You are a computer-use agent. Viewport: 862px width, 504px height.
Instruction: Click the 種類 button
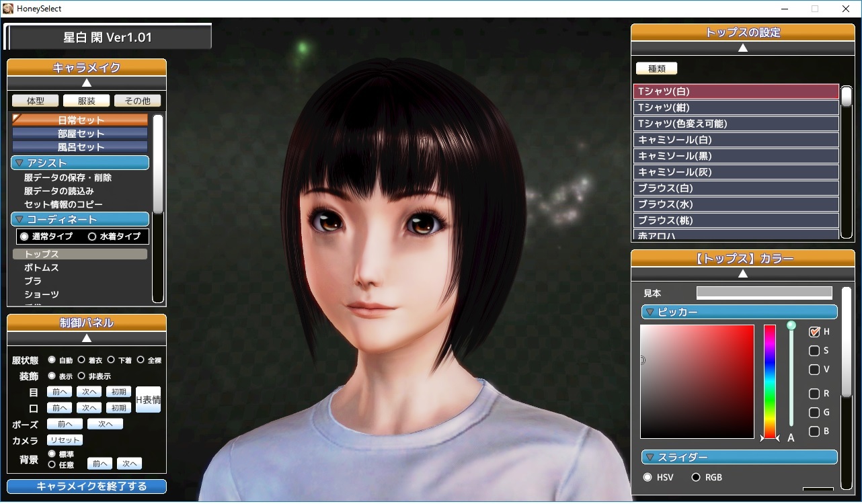tap(656, 69)
